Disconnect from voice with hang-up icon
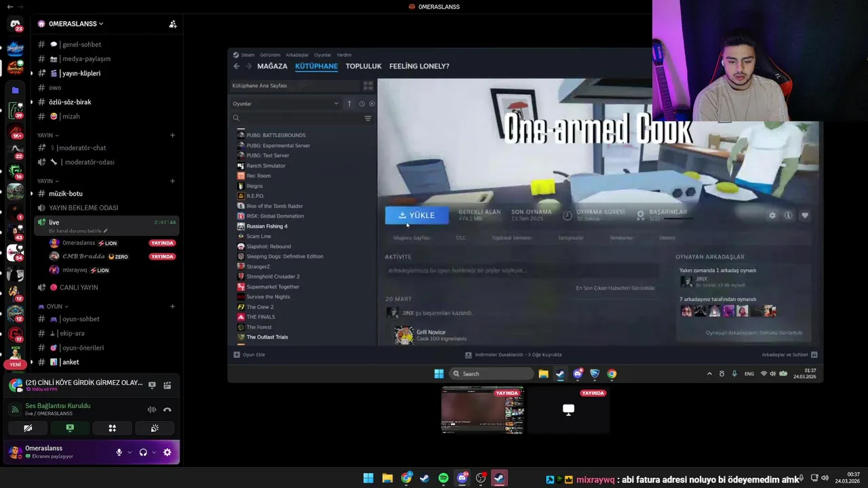The height and width of the screenshot is (488, 868). pyautogui.click(x=167, y=409)
